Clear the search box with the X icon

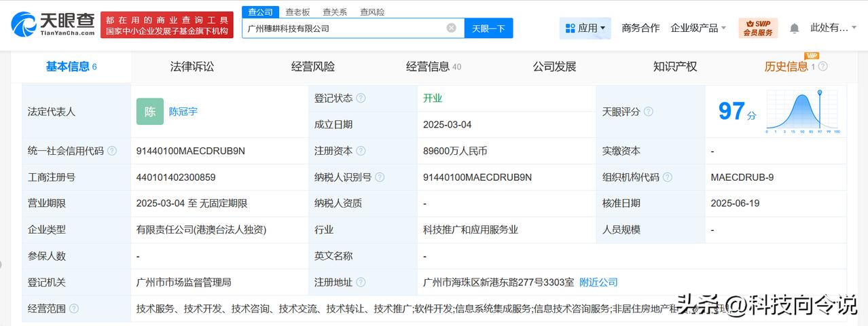451,28
